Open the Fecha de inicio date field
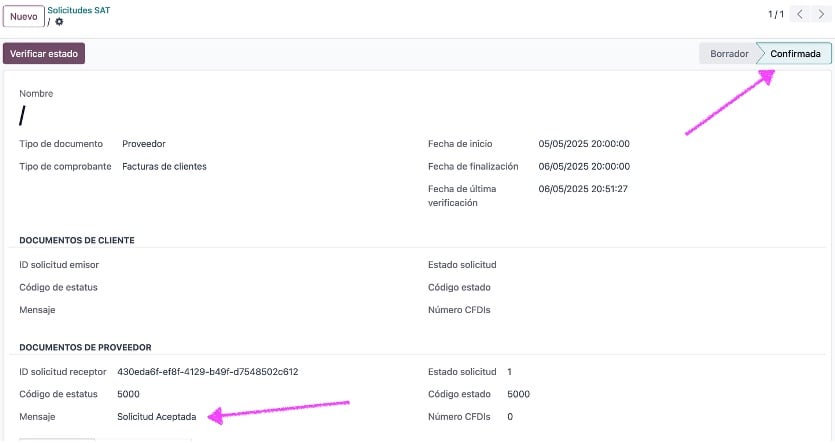 584,144
